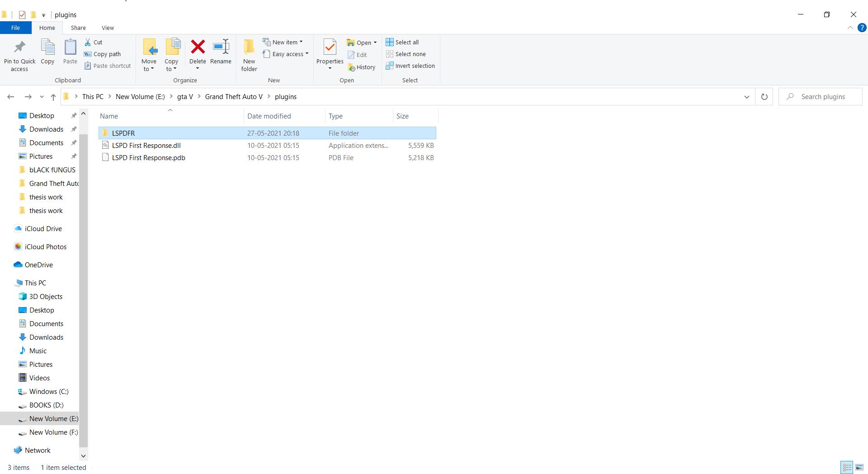868x474 pixels.
Task: Click Copy path in Clipboard group
Action: (103, 54)
